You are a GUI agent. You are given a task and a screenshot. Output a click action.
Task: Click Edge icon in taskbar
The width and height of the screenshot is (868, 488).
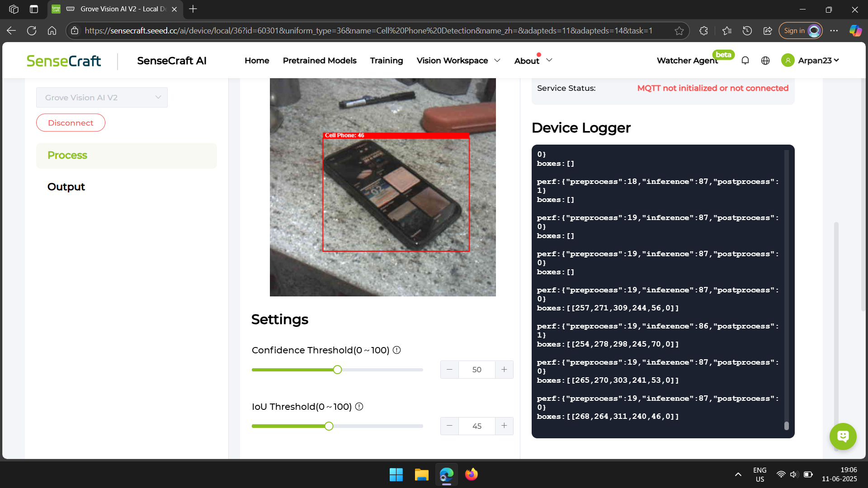pyautogui.click(x=447, y=474)
